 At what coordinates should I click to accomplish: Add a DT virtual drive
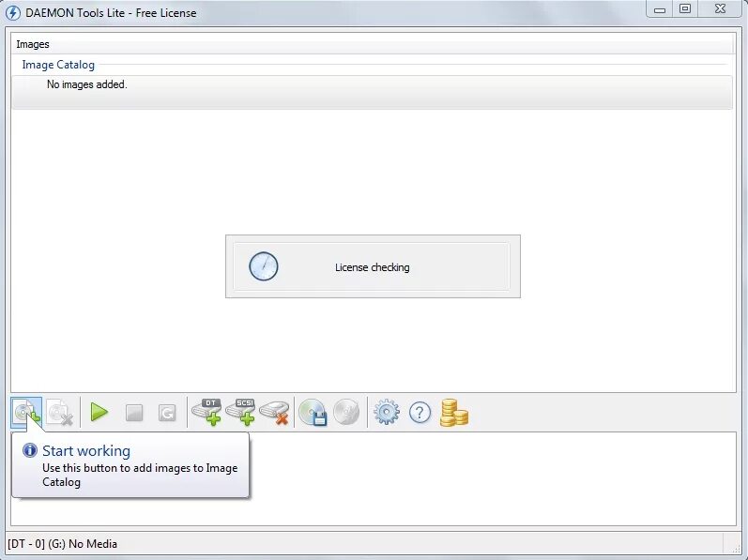coord(206,412)
